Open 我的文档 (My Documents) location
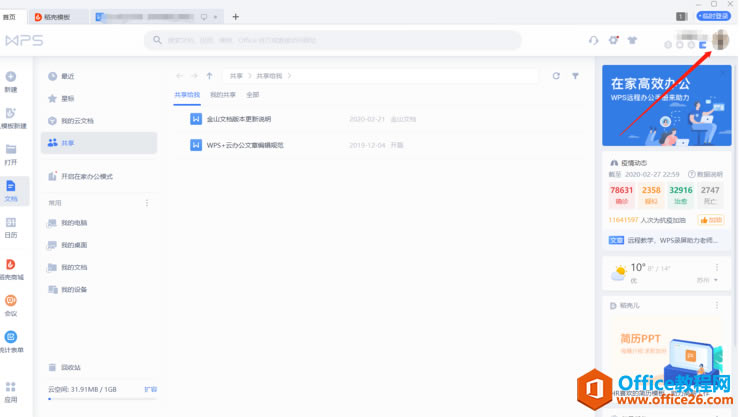 coord(74,267)
